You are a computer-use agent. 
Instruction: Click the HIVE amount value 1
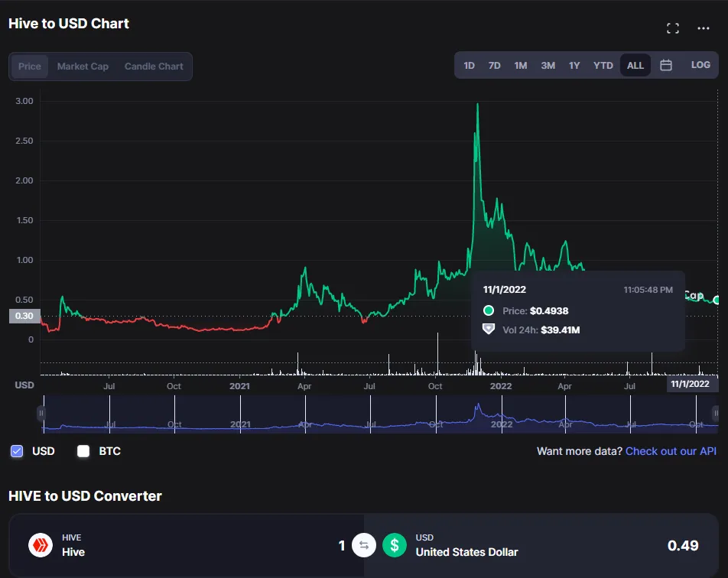[342, 545]
